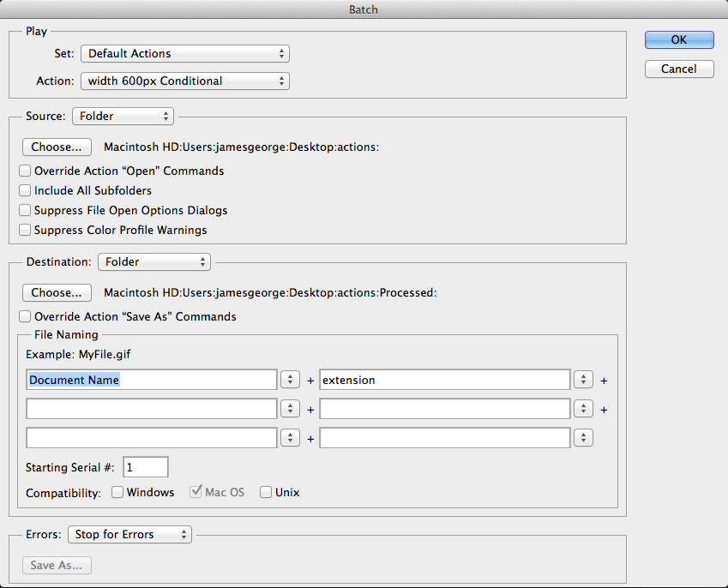Cancel the Batch dialog
This screenshot has width=728, height=588.
(x=679, y=69)
